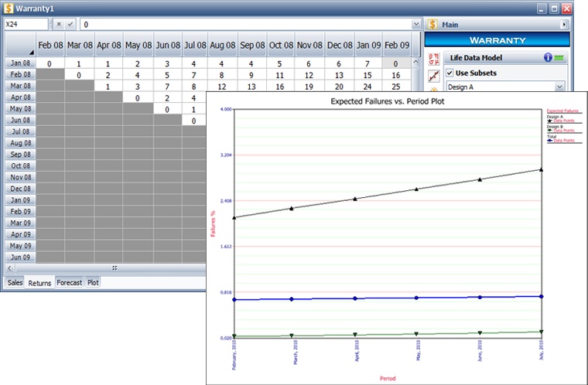Click the cancel X button in formula bar
The image size is (588, 385).
click(x=59, y=25)
